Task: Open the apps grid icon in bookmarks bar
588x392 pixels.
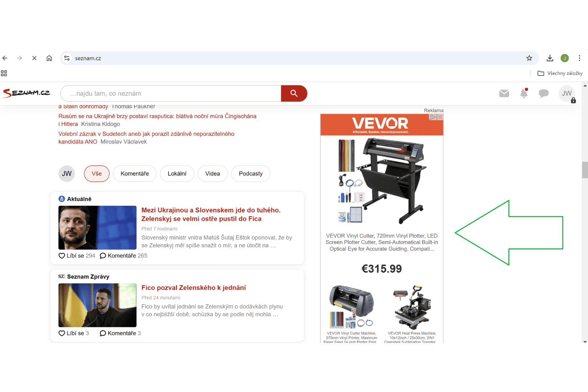Action: [x=4, y=73]
